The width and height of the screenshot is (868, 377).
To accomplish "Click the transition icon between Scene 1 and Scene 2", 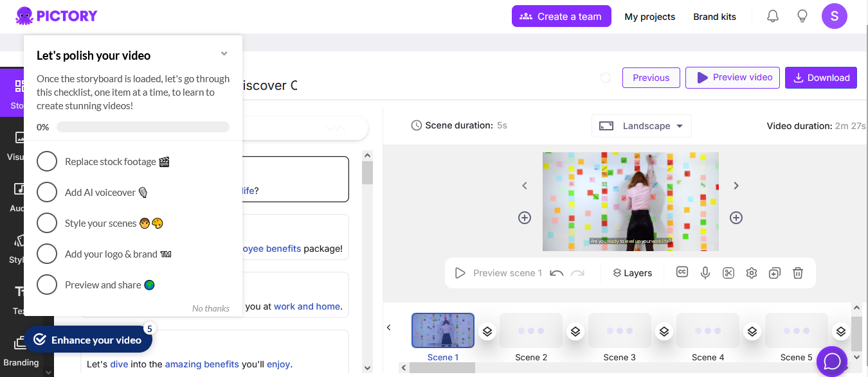I will [x=487, y=331].
